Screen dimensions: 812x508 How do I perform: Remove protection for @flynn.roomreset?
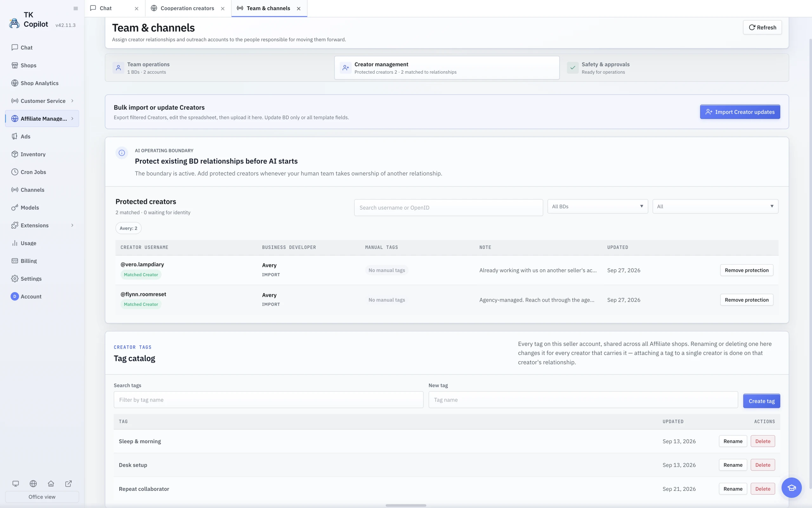click(746, 300)
